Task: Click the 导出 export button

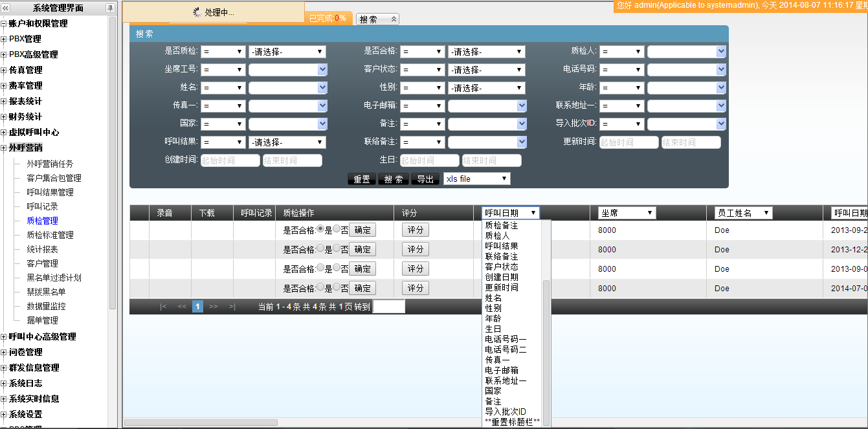Action: (x=425, y=179)
